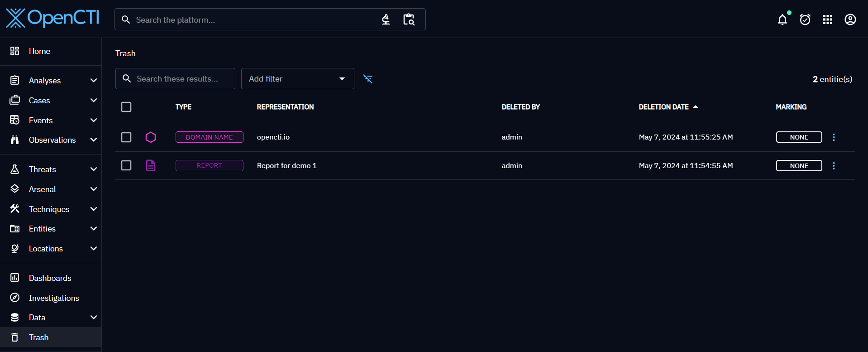Click the notifications bell icon
868x352 pixels.
pos(782,19)
